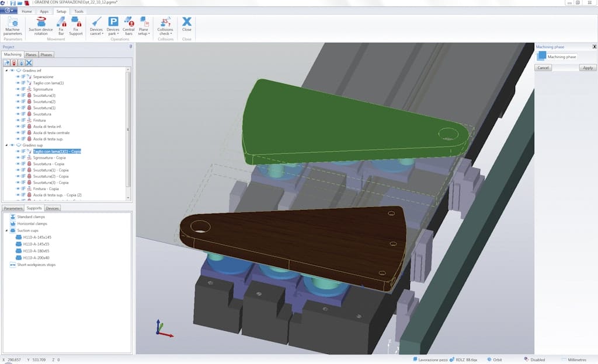Click the blue X Close ribbon icon
Viewport: 598px width, 364px height.
coord(187,22)
